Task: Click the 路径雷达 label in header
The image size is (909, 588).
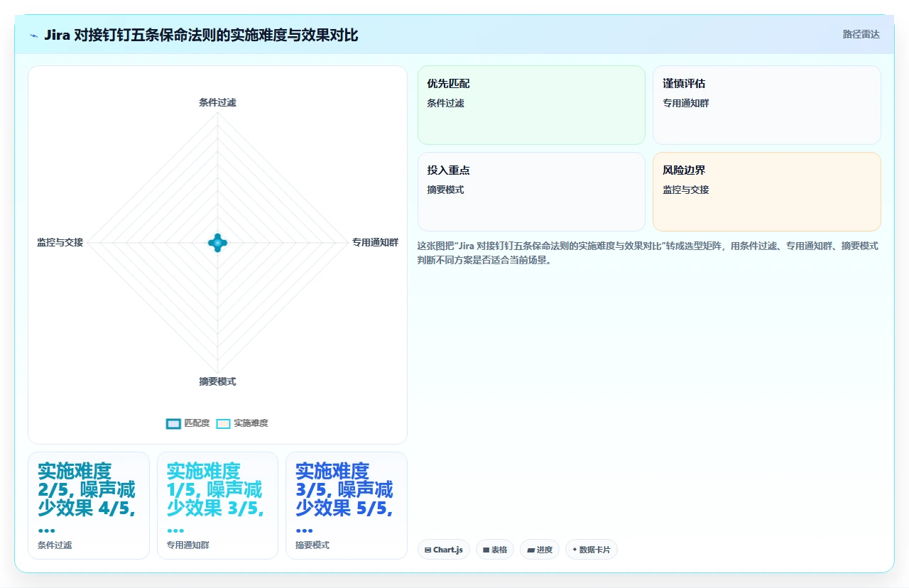Action: [x=861, y=34]
